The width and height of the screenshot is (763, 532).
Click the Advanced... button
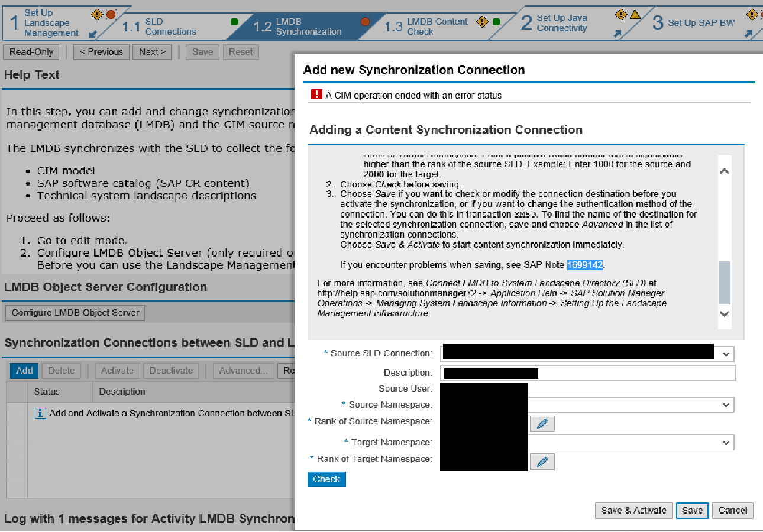pyautogui.click(x=244, y=371)
